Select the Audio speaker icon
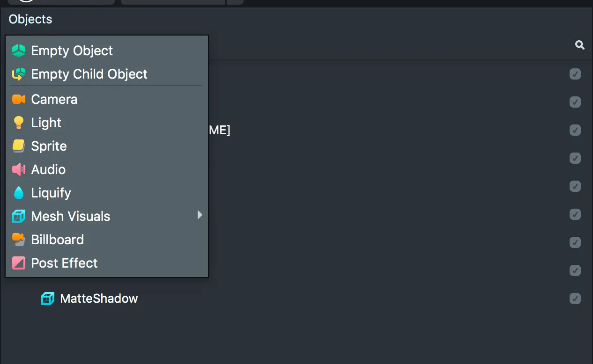 point(19,169)
